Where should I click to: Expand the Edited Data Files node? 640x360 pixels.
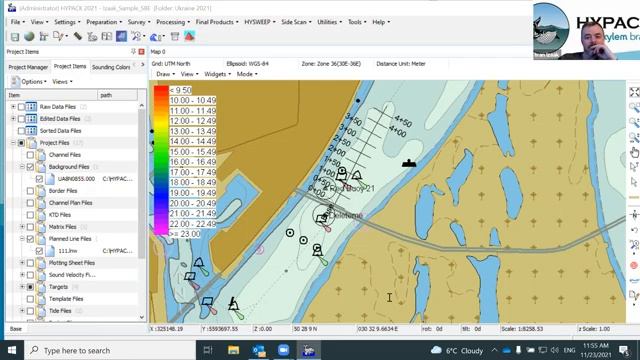click(x=13, y=119)
